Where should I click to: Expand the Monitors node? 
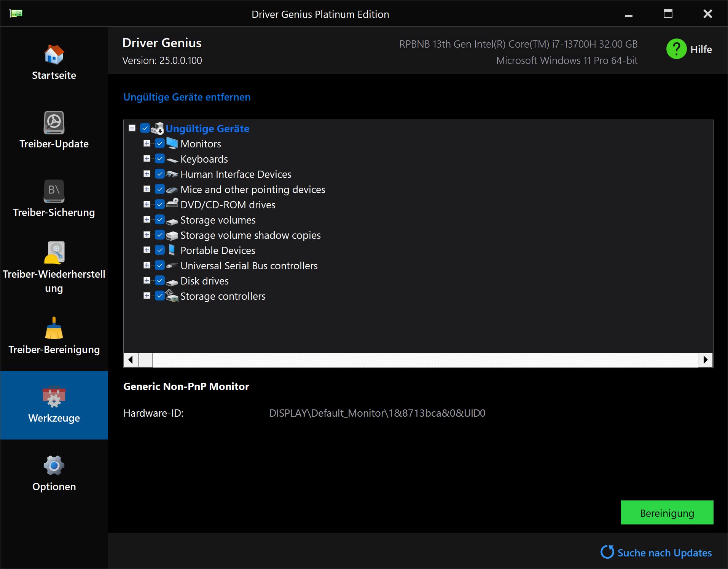coord(147,143)
